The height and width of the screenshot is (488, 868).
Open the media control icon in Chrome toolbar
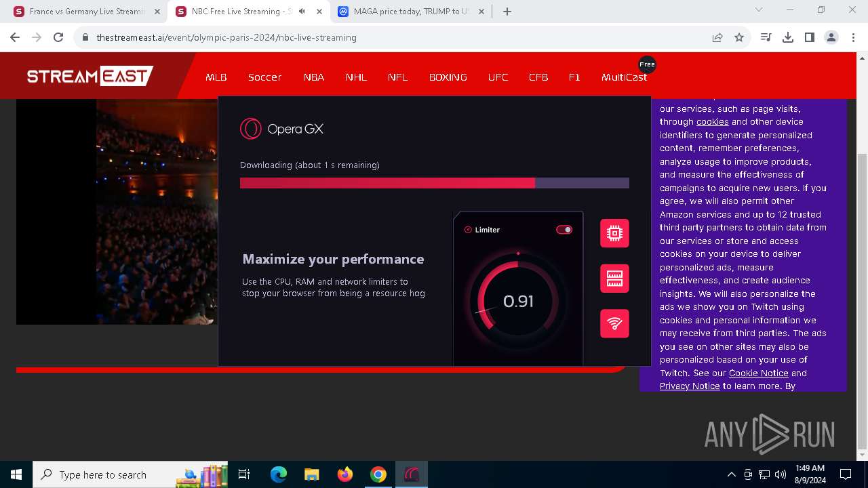[766, 37]
